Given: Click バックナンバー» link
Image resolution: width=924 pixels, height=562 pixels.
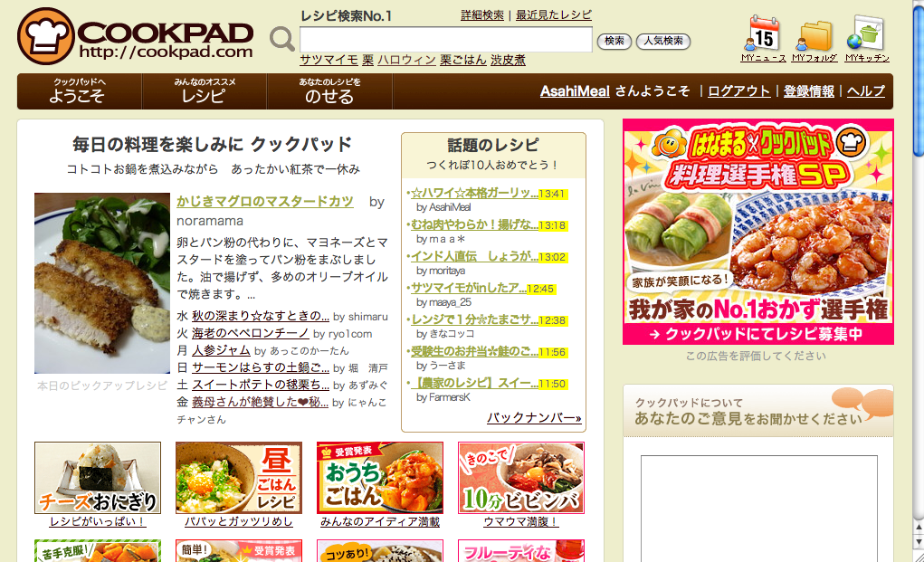Looking at the screenshot, I should (534, 418).
